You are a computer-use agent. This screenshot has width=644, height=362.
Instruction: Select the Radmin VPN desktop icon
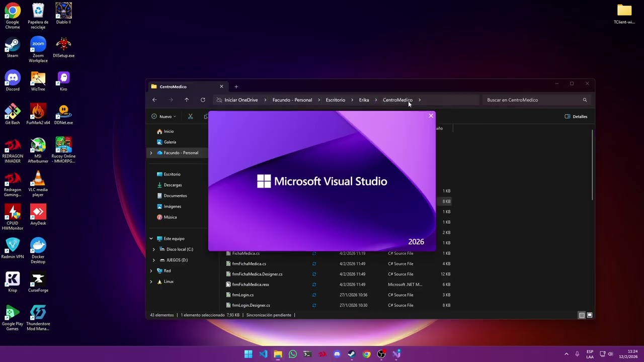coord(13,248)
